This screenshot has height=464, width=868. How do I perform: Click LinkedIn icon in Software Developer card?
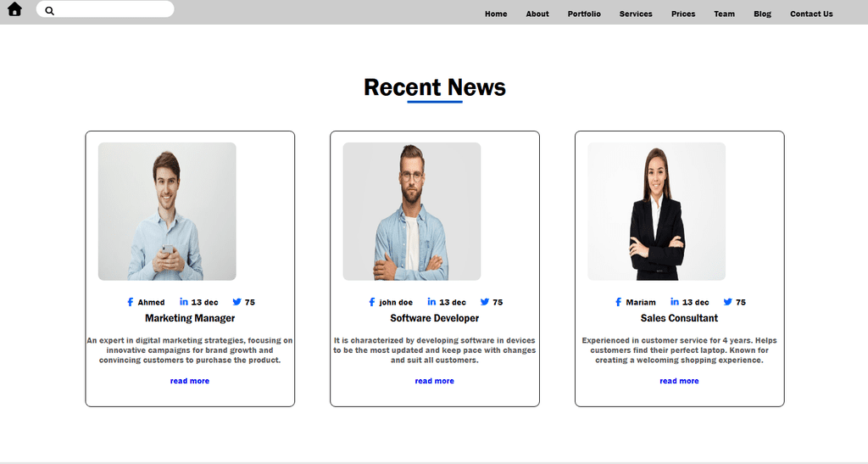pyautogui.click(x=431, y=301)
